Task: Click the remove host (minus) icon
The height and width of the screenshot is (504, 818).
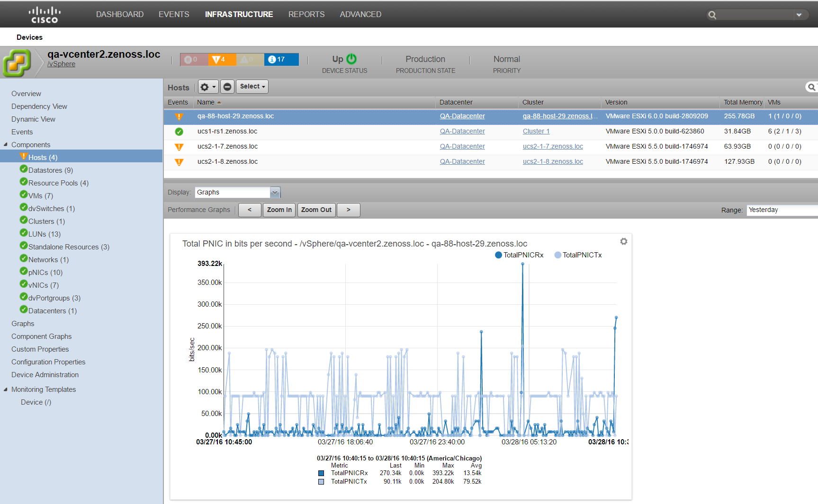Action: click(227, 87)
